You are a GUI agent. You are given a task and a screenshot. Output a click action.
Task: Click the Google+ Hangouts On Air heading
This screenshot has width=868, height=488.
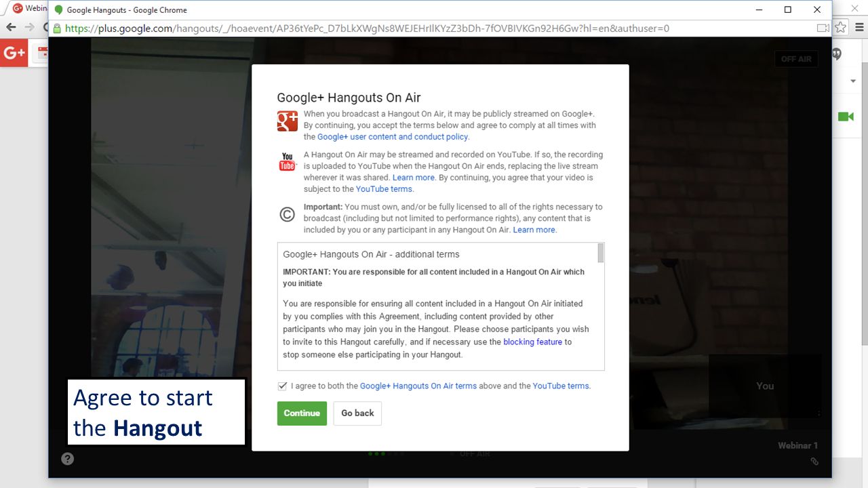349,98
